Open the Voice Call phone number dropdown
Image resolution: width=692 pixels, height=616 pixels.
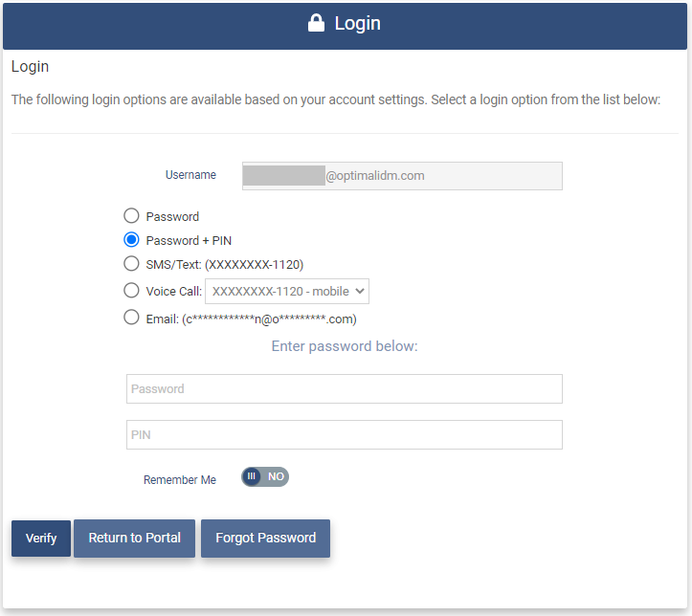click(287, 292)
